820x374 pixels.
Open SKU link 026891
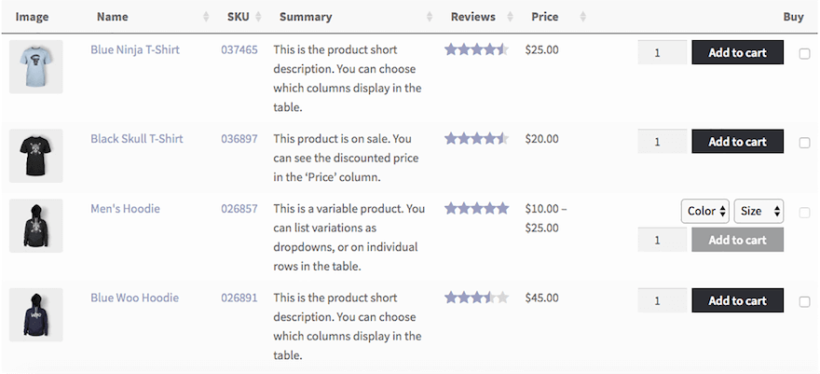239,298
